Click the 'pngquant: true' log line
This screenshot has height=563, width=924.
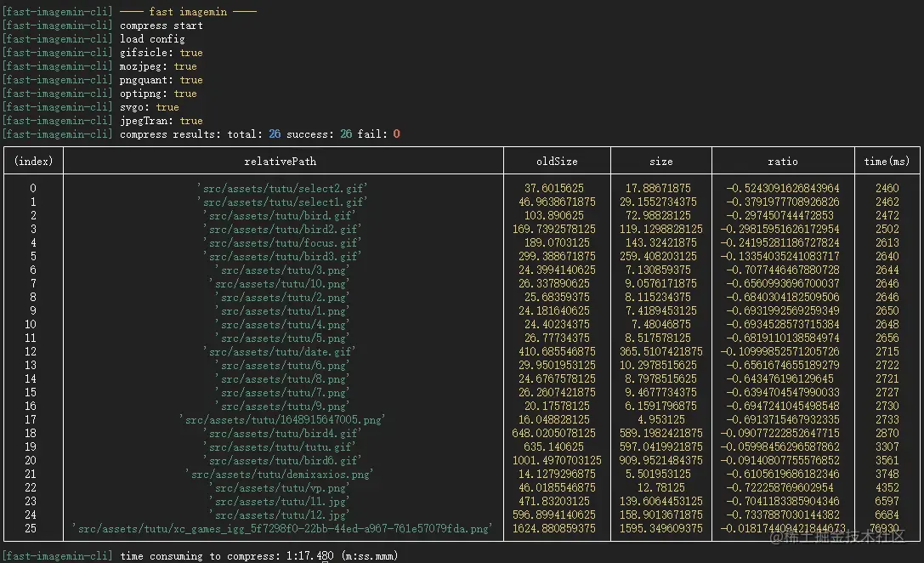point(162,80)
